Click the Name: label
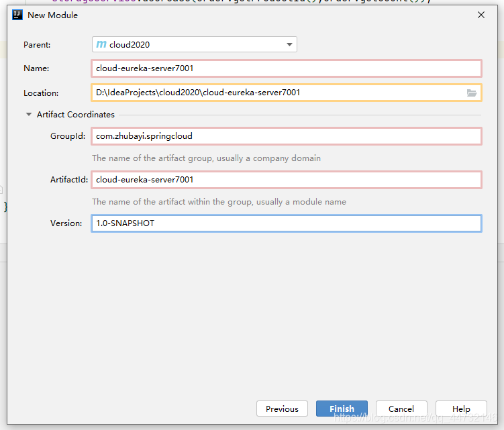Image resolution: width=504 pixels, height=430 pixels. point(36,68)
